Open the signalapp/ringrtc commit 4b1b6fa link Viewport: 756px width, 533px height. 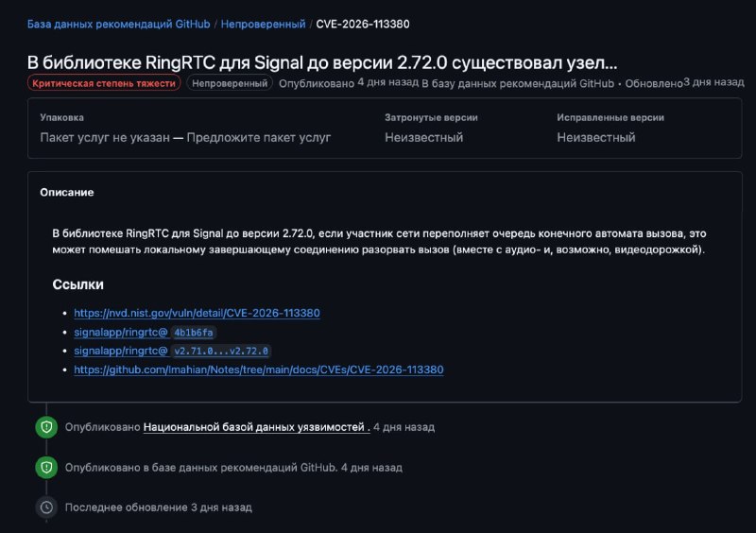point(146,333)
